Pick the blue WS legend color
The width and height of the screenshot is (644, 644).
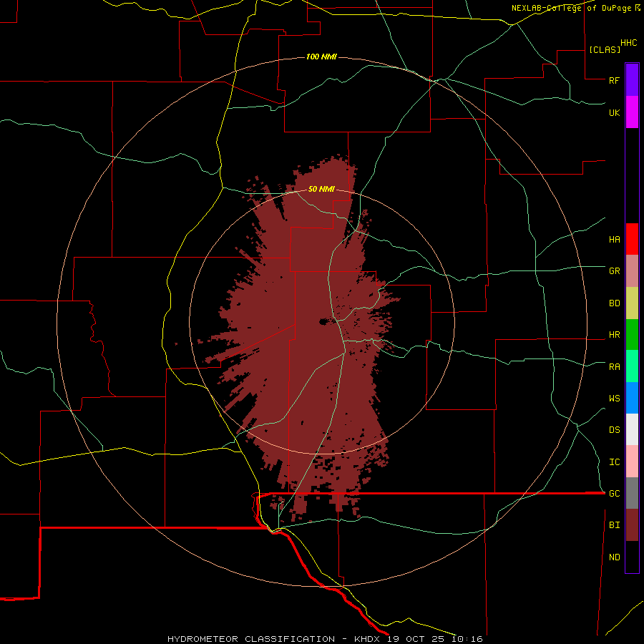[632, 398]
